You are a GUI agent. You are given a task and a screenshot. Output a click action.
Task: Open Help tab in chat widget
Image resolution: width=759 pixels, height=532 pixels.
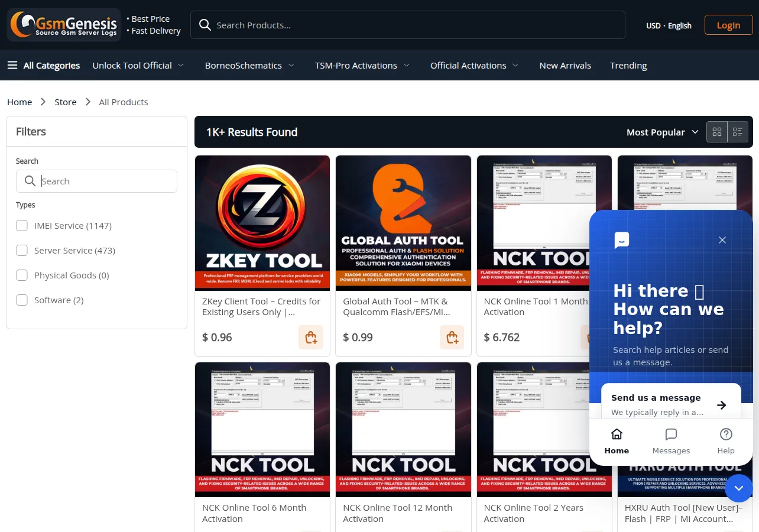pos(726,442)
